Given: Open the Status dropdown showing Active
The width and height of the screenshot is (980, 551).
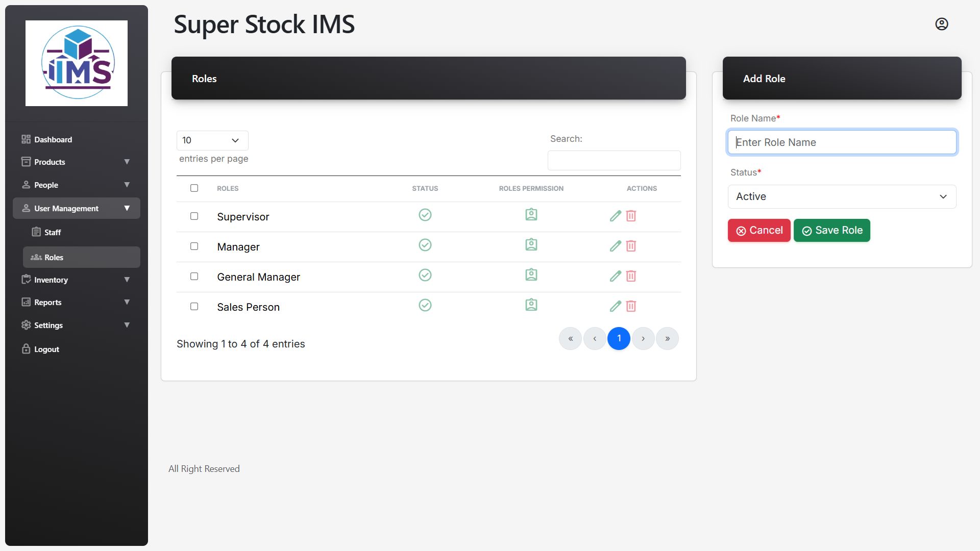Looking at the screenshot, I should click(841, 196).
